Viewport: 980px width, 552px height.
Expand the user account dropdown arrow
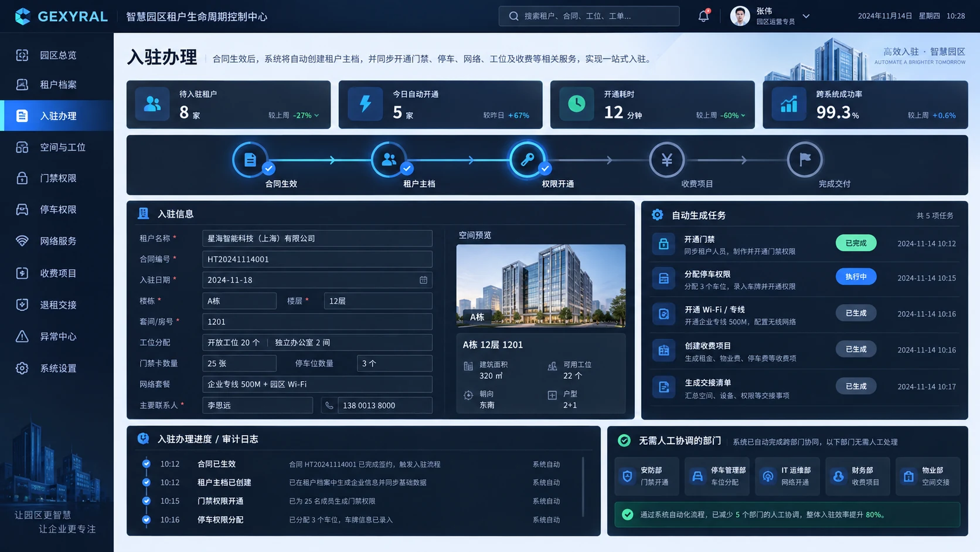pyautogui.click(x=807, y=16)
